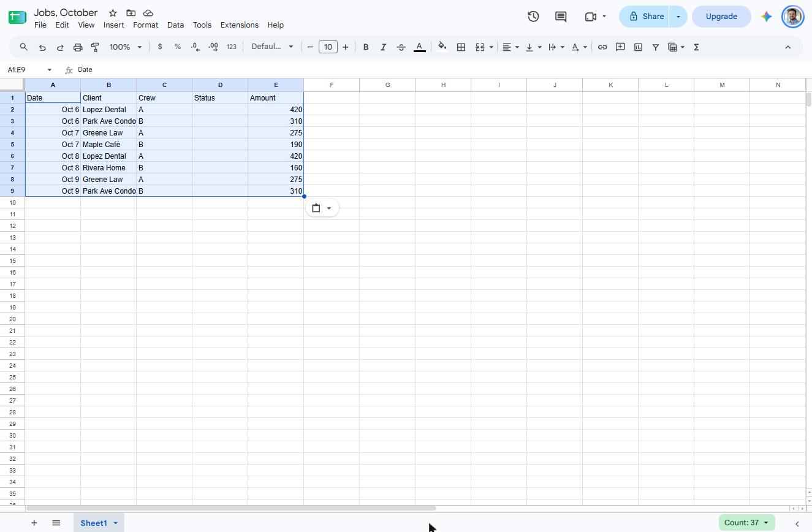Activate the paint format tool
The height and width of the screenshot is (532, 812).
tap(95, 47)
